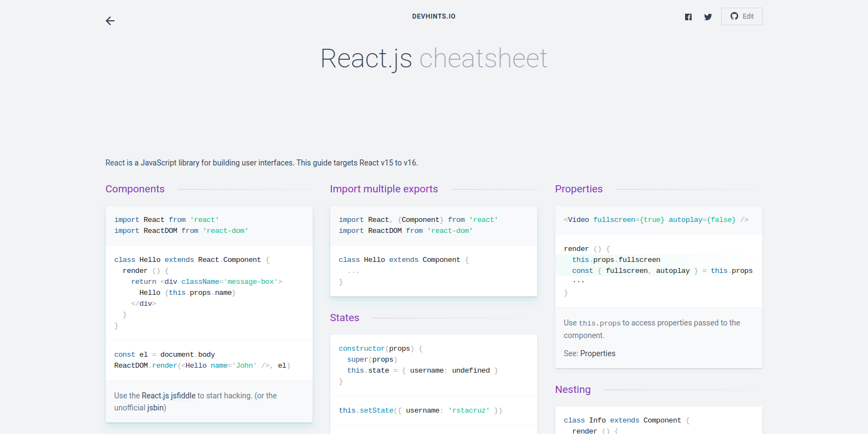This screenshot has width=868, height=434.
Task: Click the GitHub Edit button
Action: pyautogui.click(x=741, y=16)
